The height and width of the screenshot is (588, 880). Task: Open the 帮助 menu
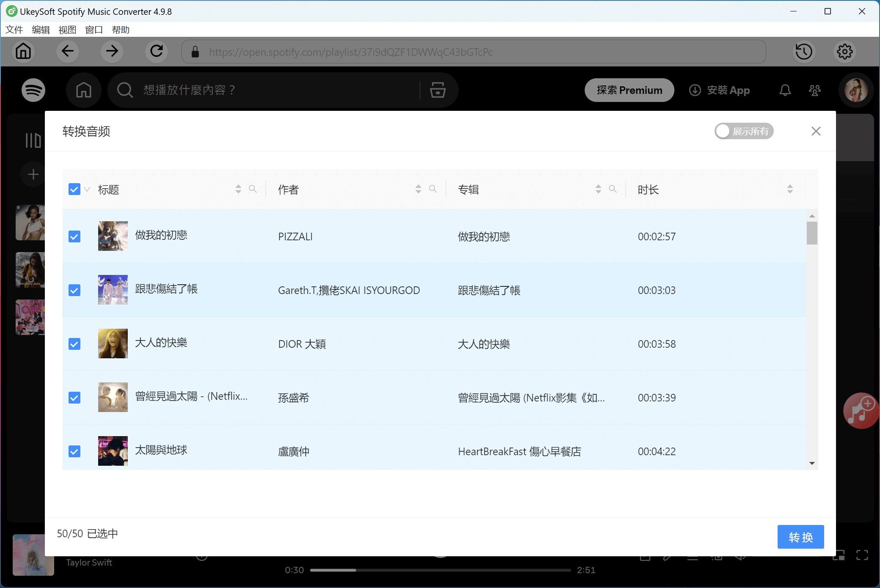(x=120, y=30)
